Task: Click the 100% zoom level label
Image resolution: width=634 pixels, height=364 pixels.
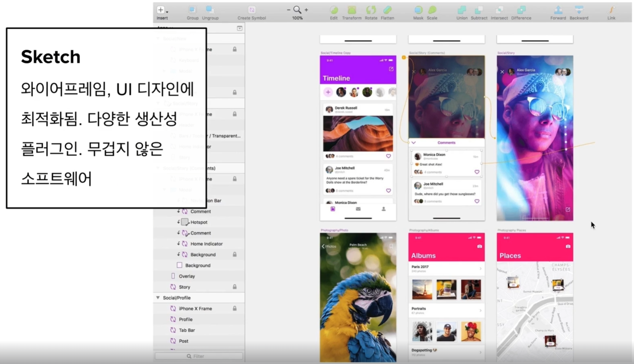Action: tap(297, 18)
